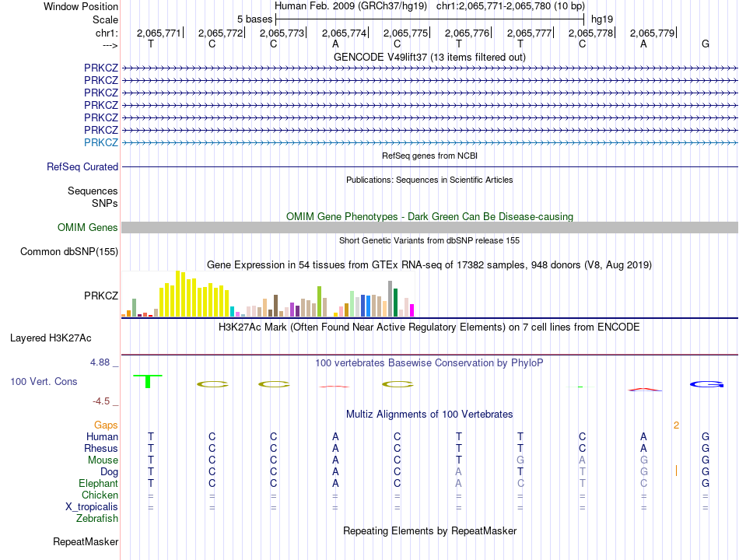
Task: Select the 100 Vert. Cons track label
Action: [44, 381]
